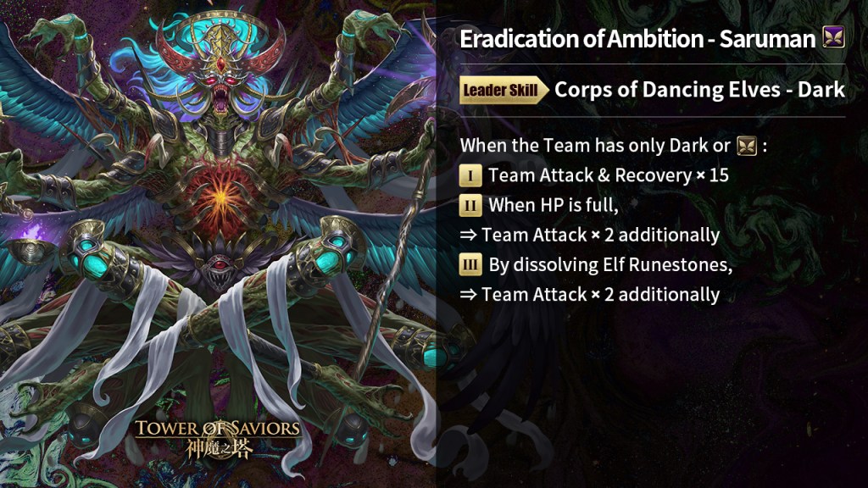Click the first Team Attack × 2 arrow symbol

468,236
